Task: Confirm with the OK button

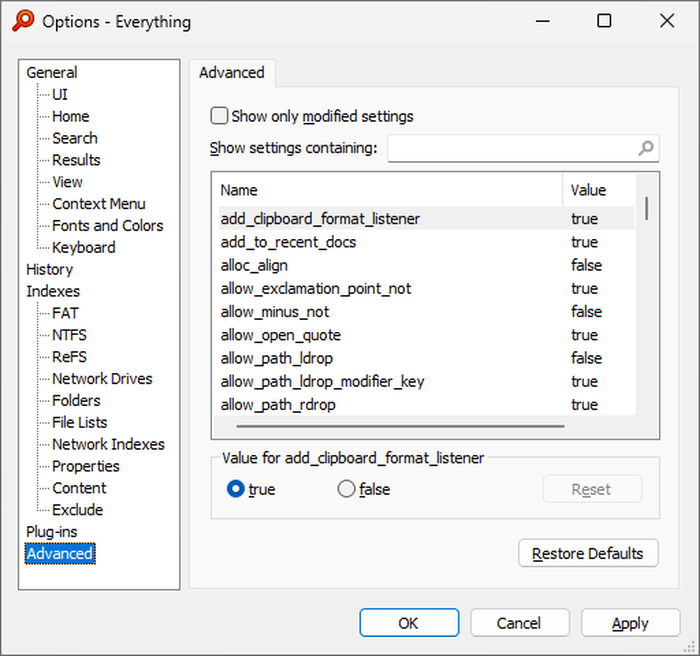Action: click(409, 623)
